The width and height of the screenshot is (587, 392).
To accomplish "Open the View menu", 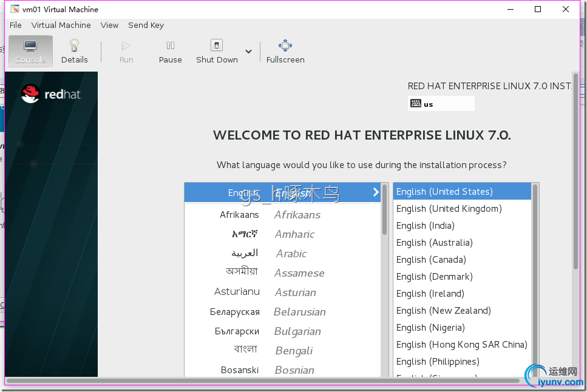I will [x=109, y=25].
